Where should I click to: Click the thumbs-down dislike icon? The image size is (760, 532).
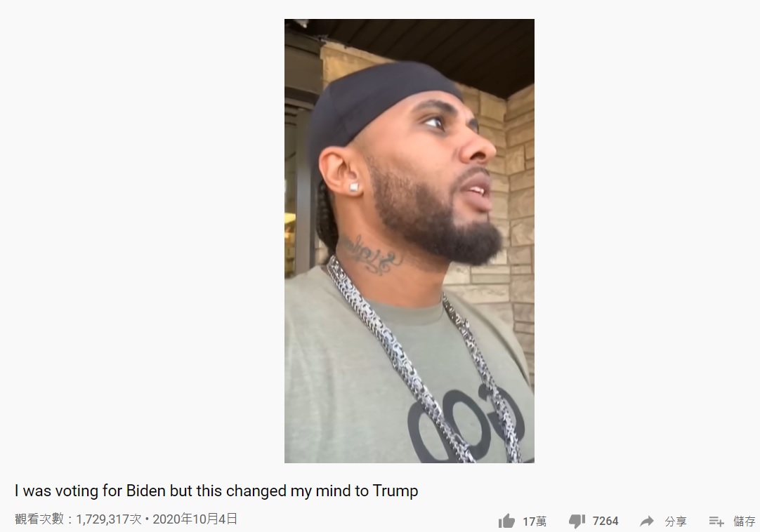click(x=577, y=521)
